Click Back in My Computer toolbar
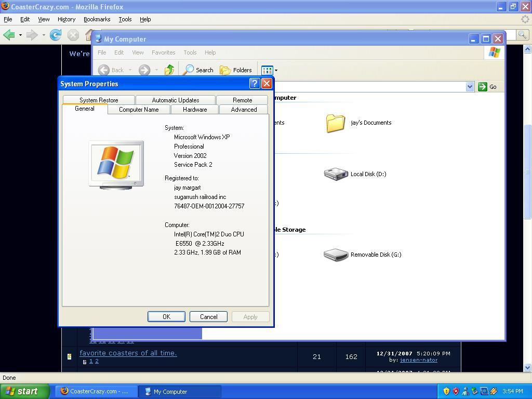The image size is (532, 399). point(111,70)
